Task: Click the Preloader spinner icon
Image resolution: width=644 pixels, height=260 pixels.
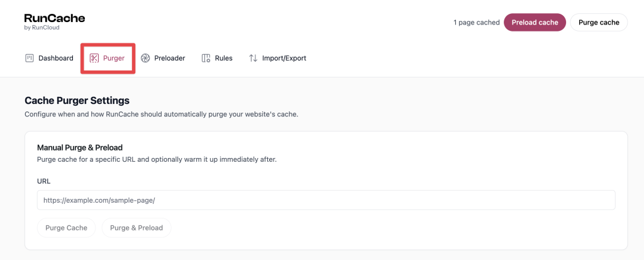Action: pos(145,58)
